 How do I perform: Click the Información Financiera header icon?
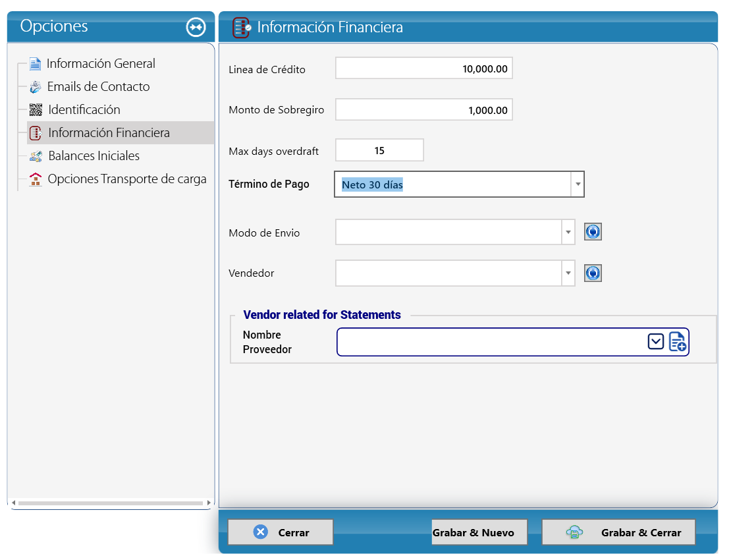242,28
